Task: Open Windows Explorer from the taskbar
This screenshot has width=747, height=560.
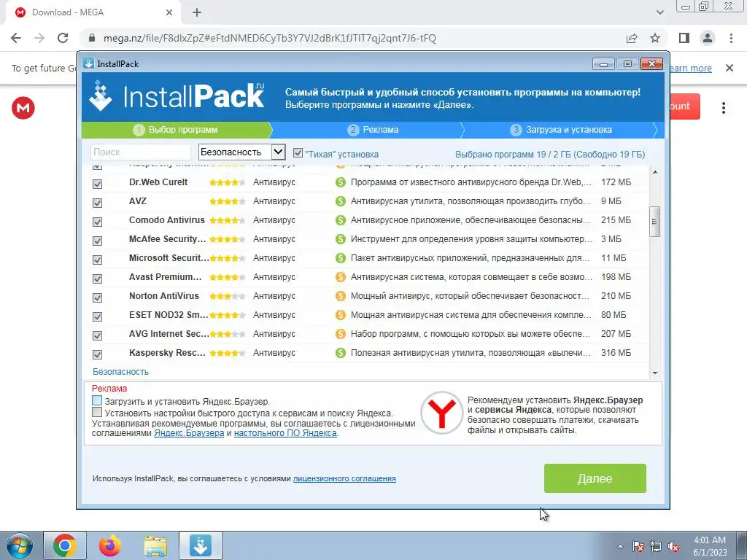Action: coord(155,546)
